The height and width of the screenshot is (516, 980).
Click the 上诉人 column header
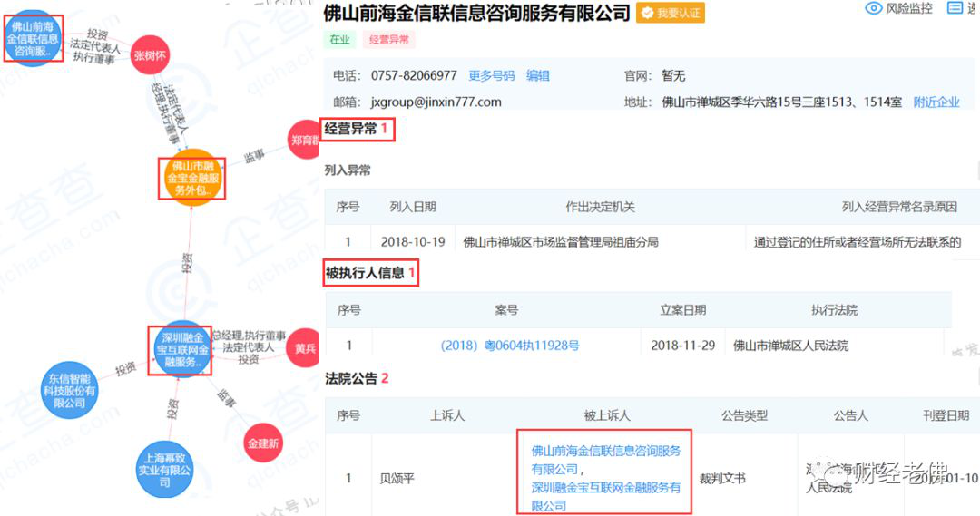447,415
